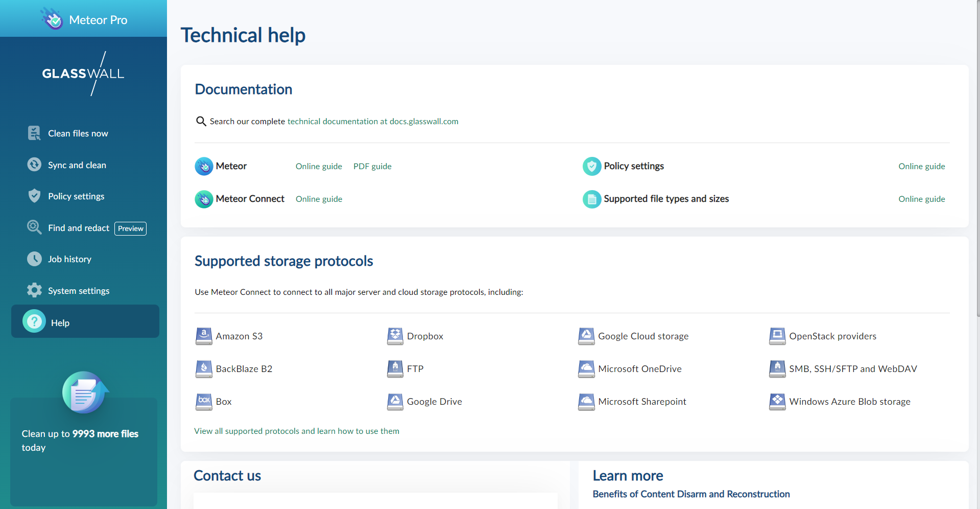The width and height of the screenshot is (980, 509).
Task: Click the Technical help heading
Action: point(243,35)
